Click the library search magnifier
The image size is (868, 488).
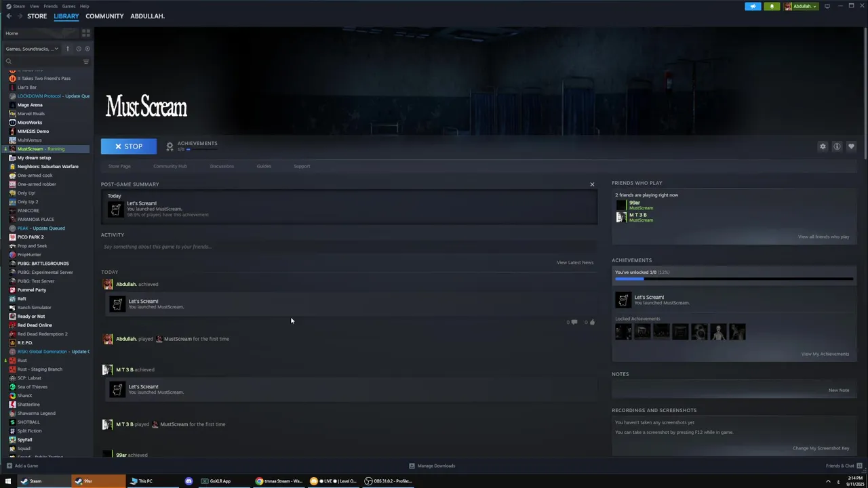pos(9,62)
